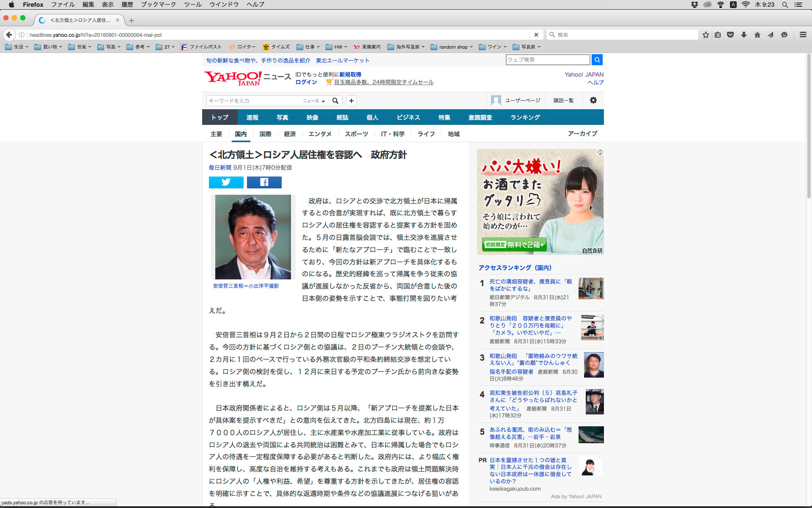Click the Yahoo web search magnifier button
The height and width of the screenshot is (508, 812).
tap(597, 60)
